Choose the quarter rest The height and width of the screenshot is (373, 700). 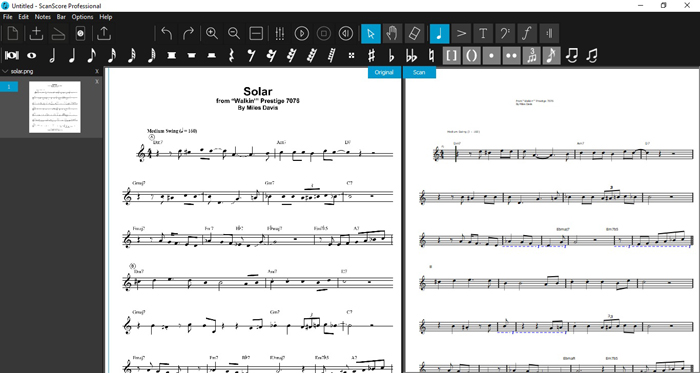231,56
